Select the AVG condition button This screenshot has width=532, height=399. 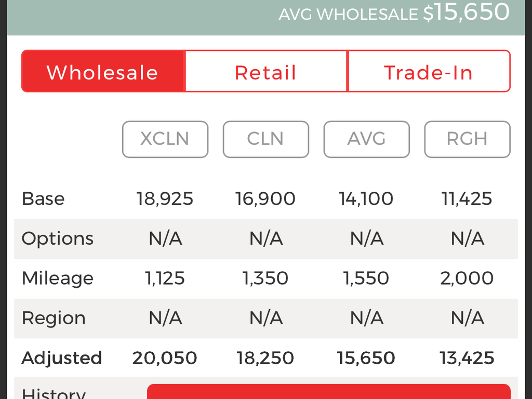366,139
